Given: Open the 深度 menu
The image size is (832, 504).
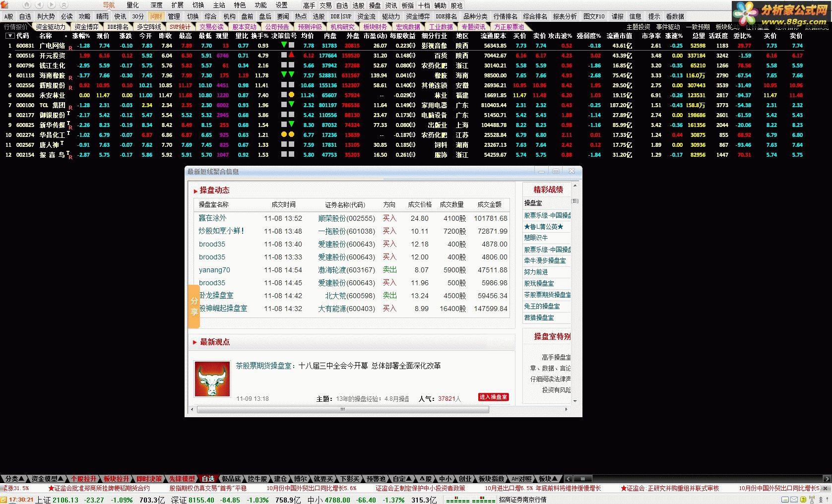Looking at the screenshot, I should 156,5.
